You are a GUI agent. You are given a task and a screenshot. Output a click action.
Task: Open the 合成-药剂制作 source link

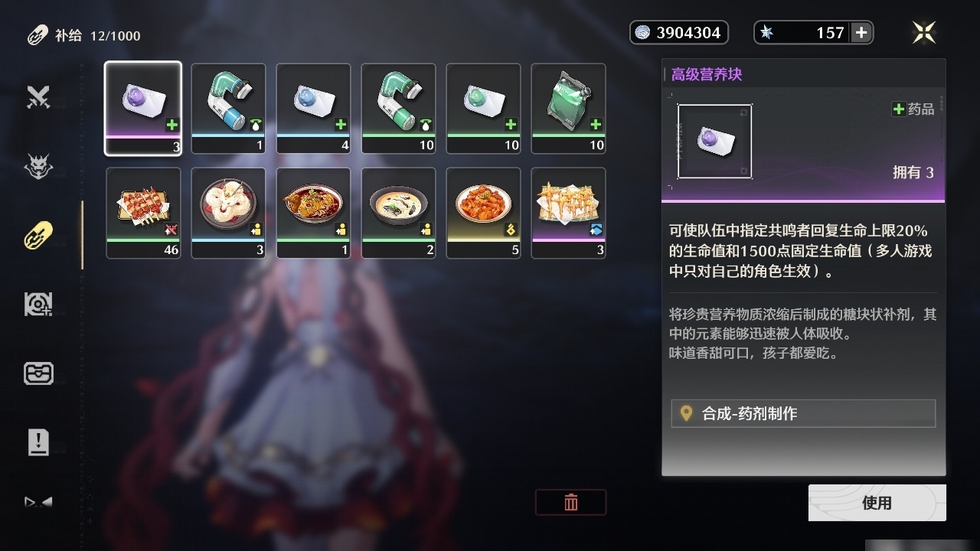pos(803,413)
